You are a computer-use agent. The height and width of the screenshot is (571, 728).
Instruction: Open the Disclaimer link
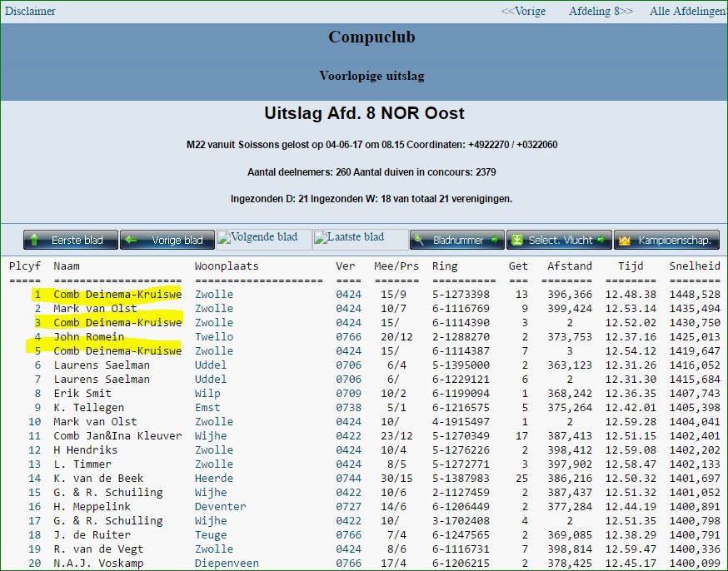pos(30,11)
